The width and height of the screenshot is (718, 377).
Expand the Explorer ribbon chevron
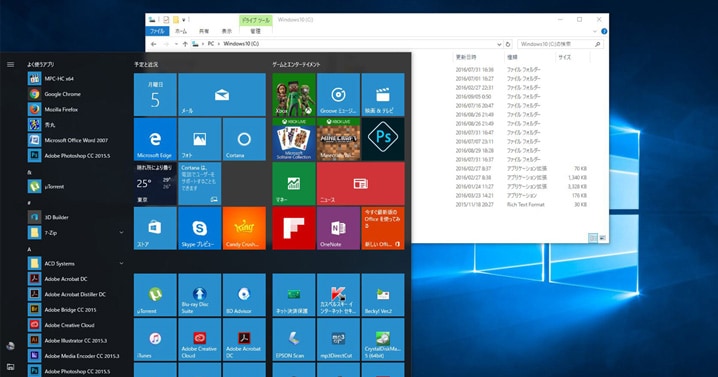click(594, 32)
